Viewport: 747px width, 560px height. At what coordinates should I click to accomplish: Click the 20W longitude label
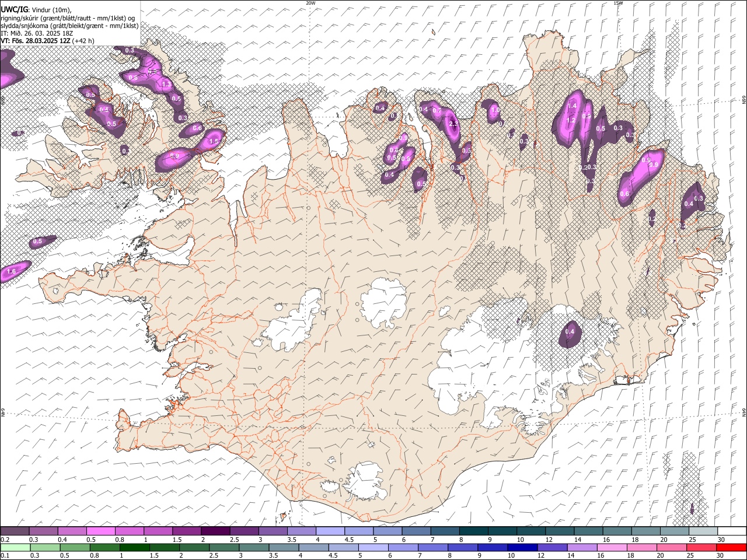point(311,3)
